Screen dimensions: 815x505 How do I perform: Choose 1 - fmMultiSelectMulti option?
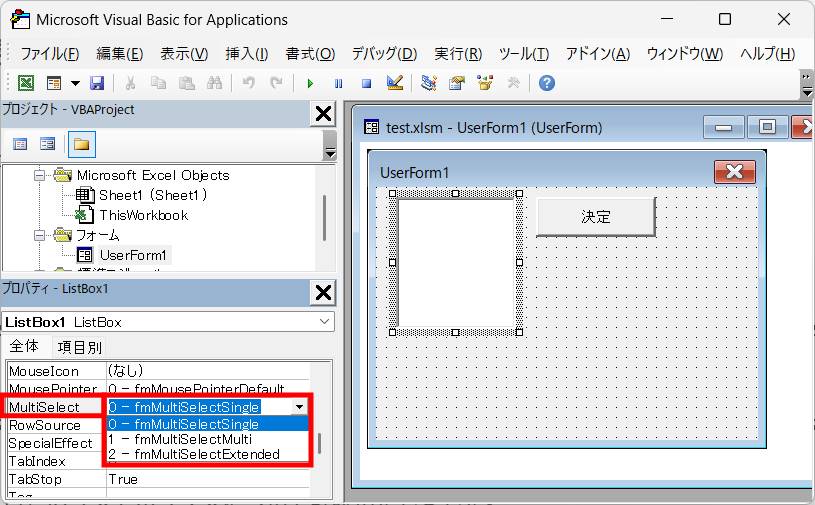point(207,439)
